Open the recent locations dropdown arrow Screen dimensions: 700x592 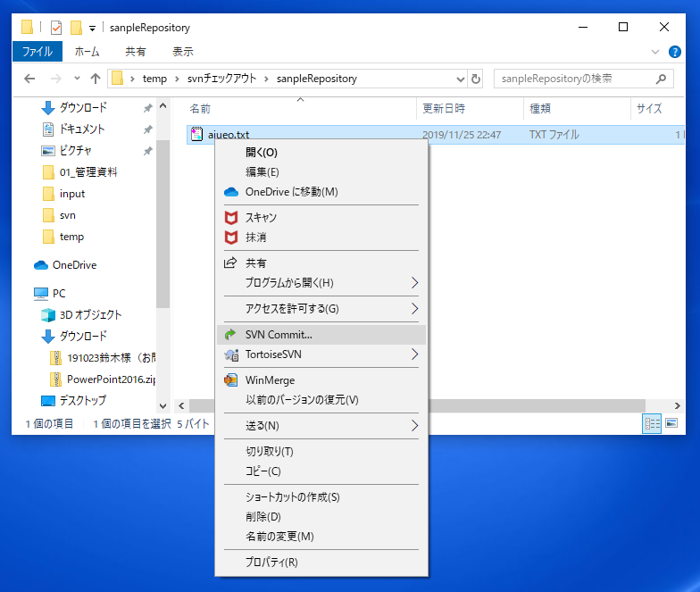pos(77,79)
